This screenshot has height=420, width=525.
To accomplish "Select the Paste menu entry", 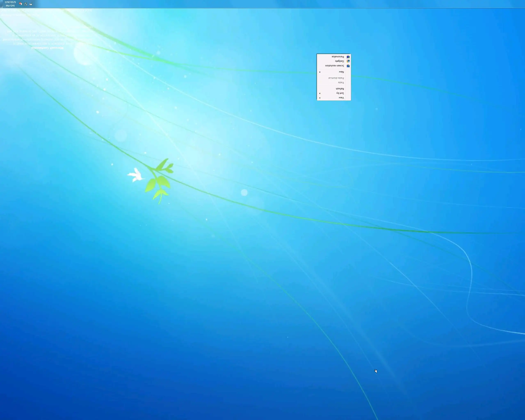I will tap(341, 82).
